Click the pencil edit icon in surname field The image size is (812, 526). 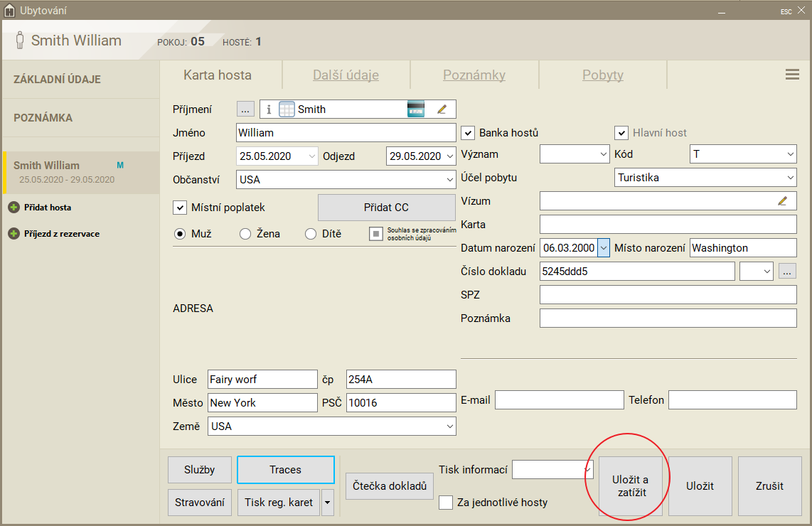pyautogui.click(x=442, y=109)
